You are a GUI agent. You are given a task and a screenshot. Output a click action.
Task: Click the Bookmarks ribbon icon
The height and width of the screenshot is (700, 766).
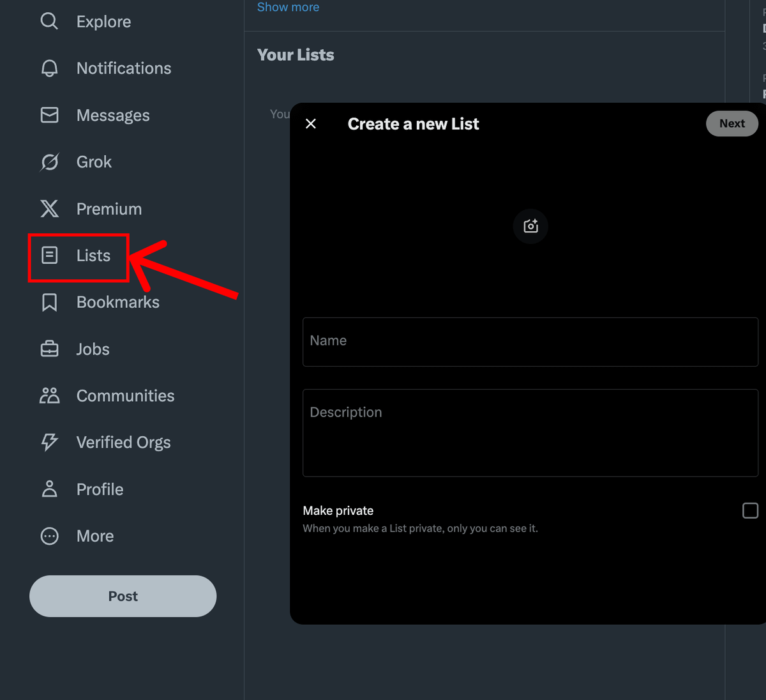coord(49,302)
